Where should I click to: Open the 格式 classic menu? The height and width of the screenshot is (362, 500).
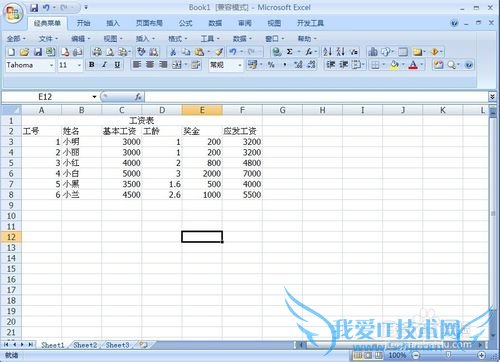point(178,39)
